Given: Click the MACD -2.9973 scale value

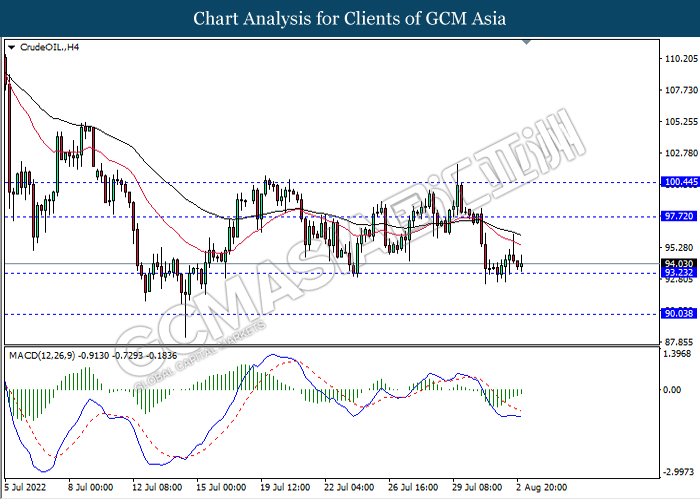Looking at the screenshot, I should pyautogui.click(x=679, y=472).
